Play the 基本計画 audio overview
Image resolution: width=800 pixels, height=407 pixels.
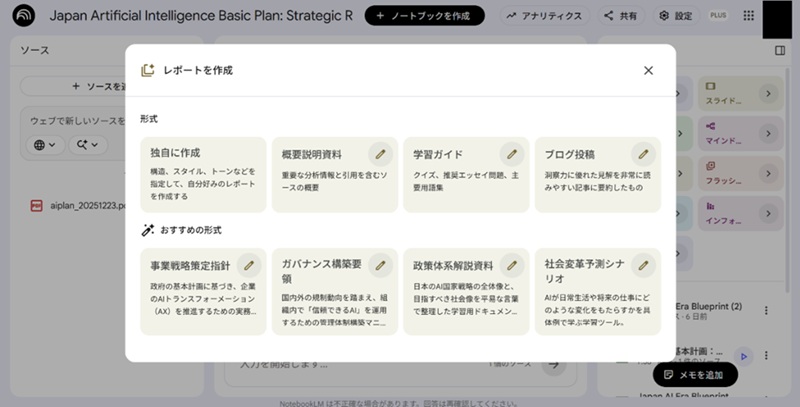click(x=743, y=356)
